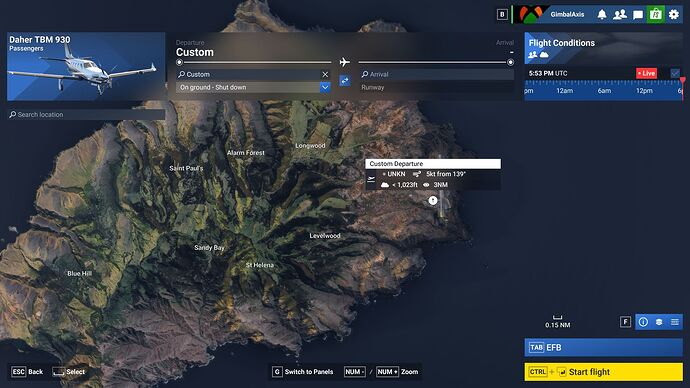Click the Saint Paul's map label
This screenshot has width=690, height=388.
pos(187,168)
